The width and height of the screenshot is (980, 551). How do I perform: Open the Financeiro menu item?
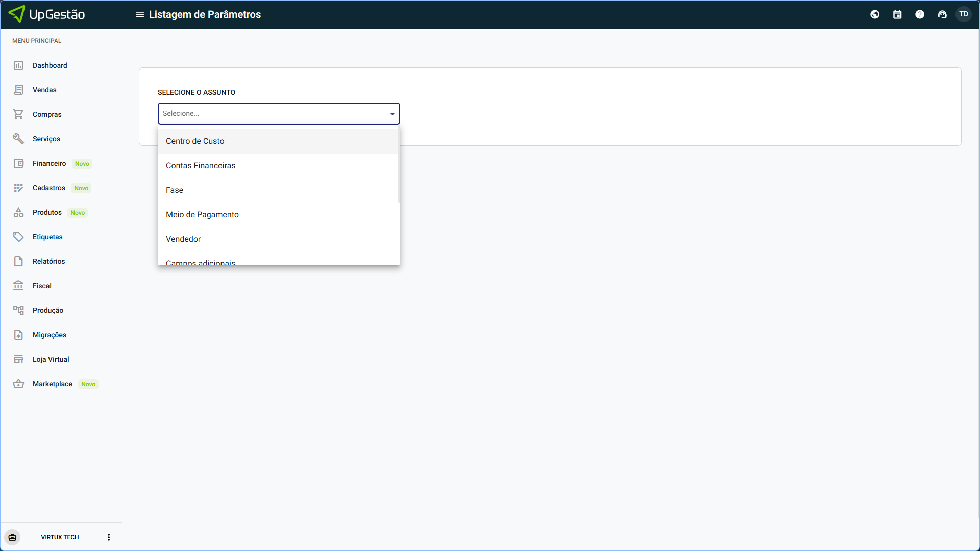49,163
